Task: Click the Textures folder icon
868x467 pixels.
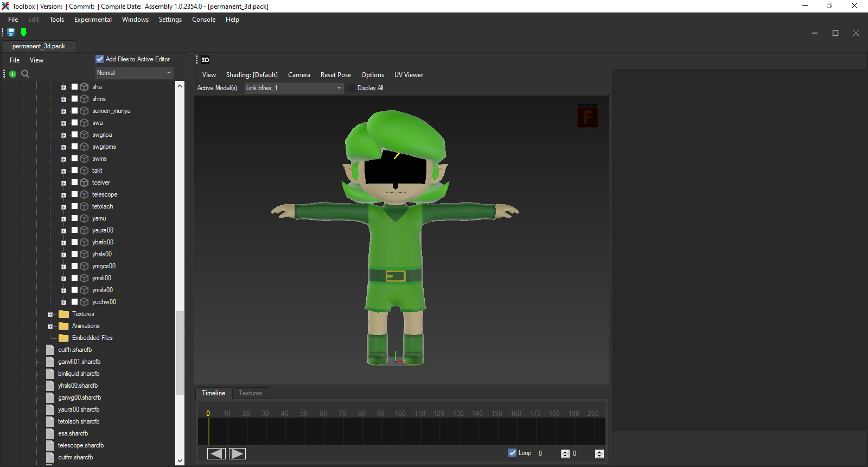Action: click(x=63, y=314)
